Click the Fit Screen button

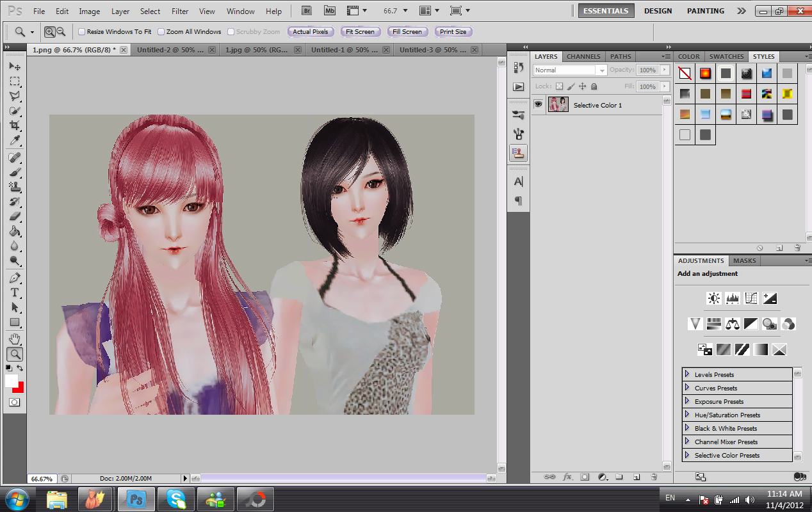[360, 32]
